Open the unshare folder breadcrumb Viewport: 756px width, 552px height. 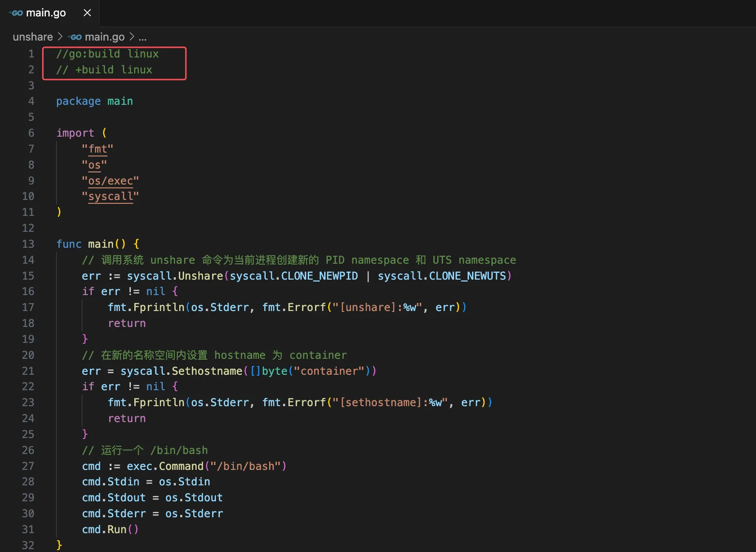pos(32,37)
